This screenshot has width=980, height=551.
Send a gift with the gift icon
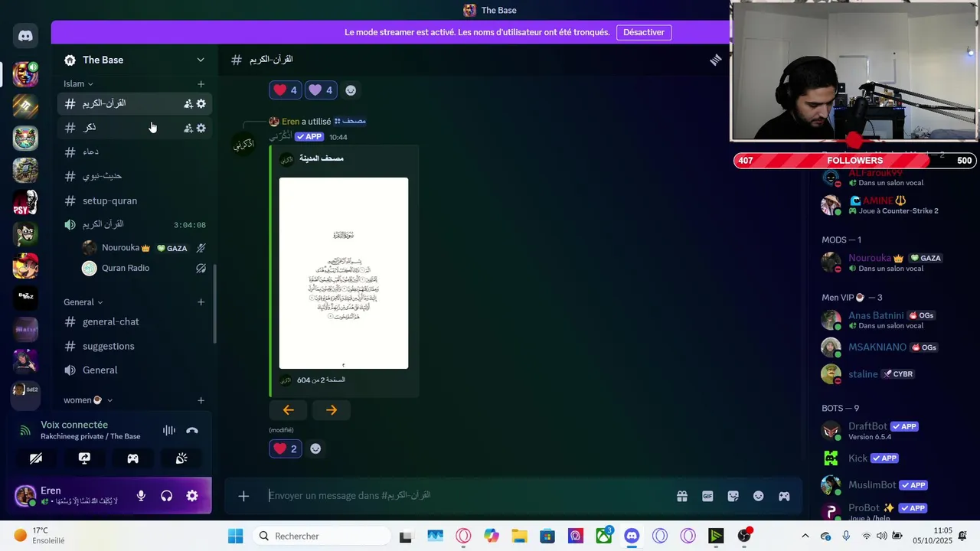click(681, 496)
